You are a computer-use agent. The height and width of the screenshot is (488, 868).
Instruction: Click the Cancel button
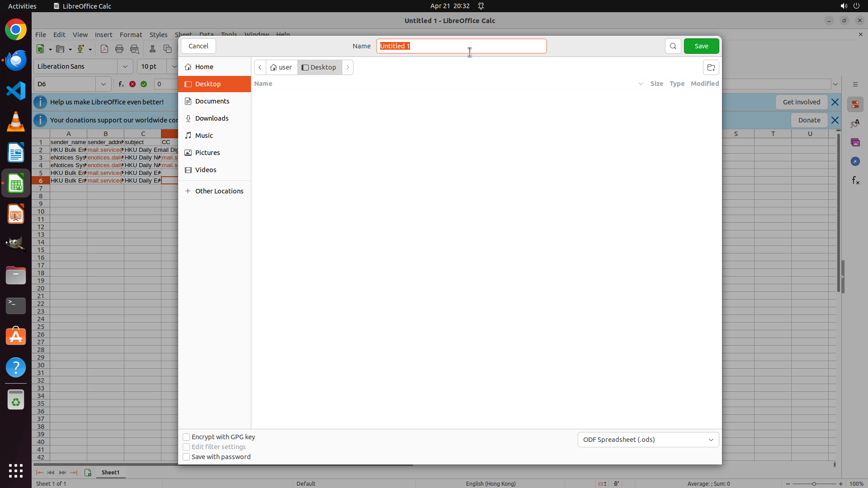click(198, 46)
